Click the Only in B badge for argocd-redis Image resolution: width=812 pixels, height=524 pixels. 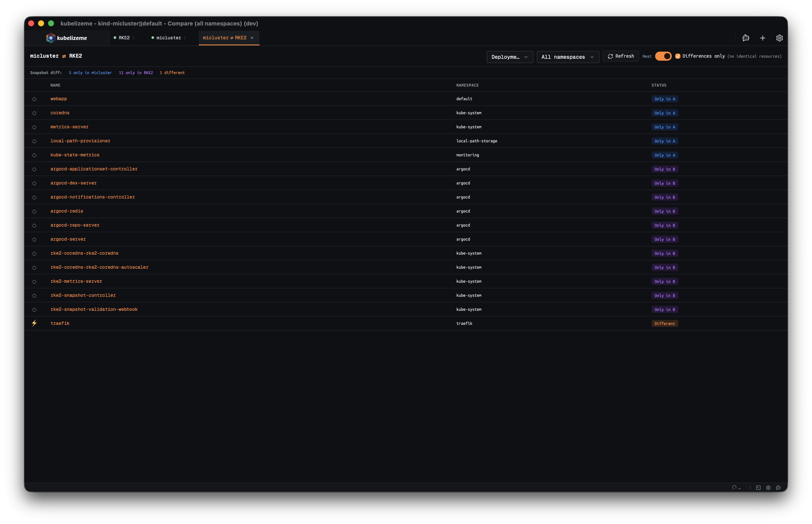click(665, 211)
